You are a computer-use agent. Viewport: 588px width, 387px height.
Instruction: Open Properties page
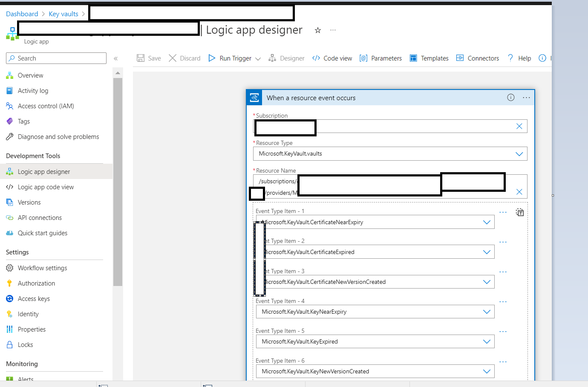coord(32,329)
